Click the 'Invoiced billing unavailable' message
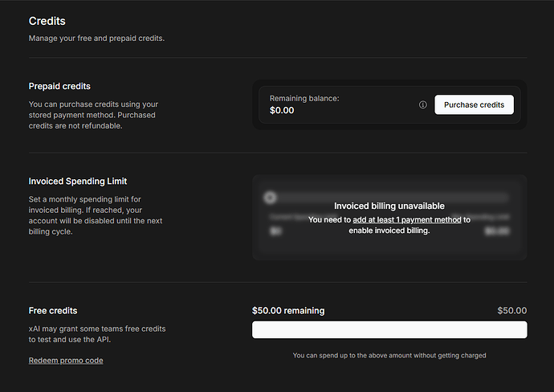The image size is (554, 392). click(389, 206)
